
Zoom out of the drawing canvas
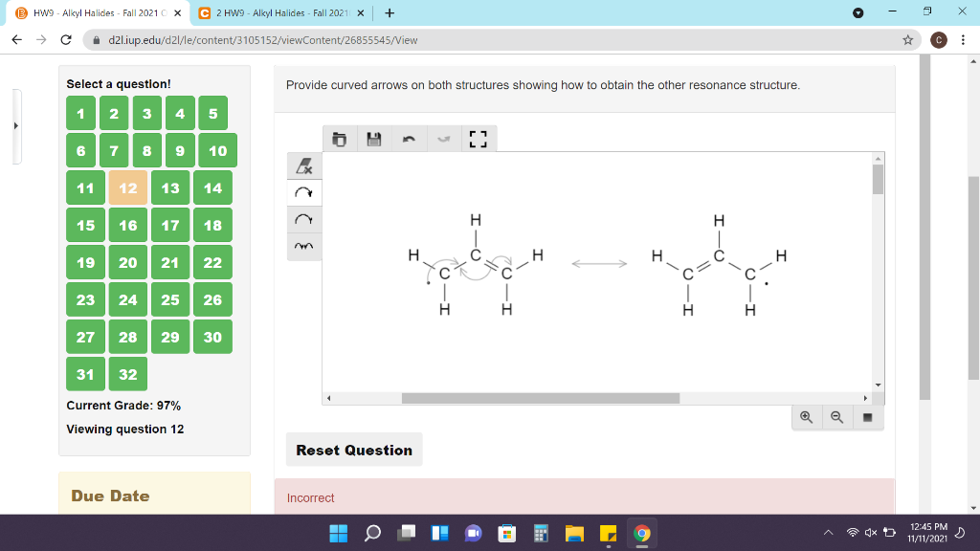pyautogui.click(x=836, y=416)
